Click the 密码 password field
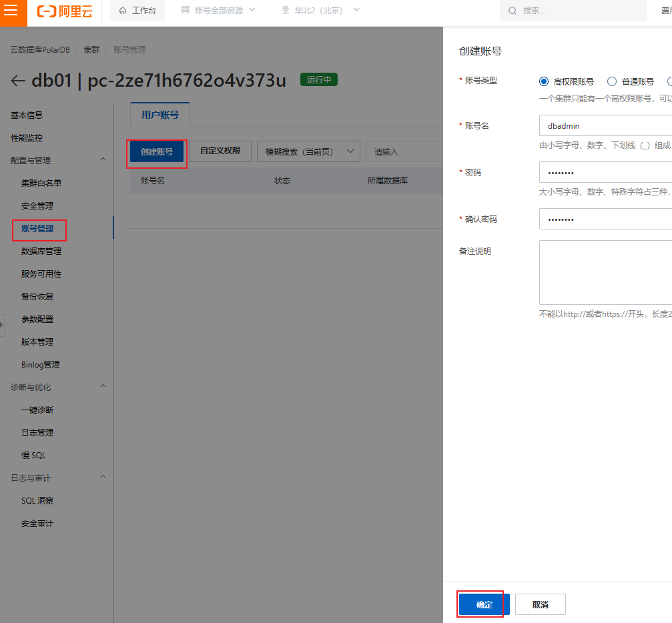Viewport: 672px width, 623px height. [x=605, y=173]
